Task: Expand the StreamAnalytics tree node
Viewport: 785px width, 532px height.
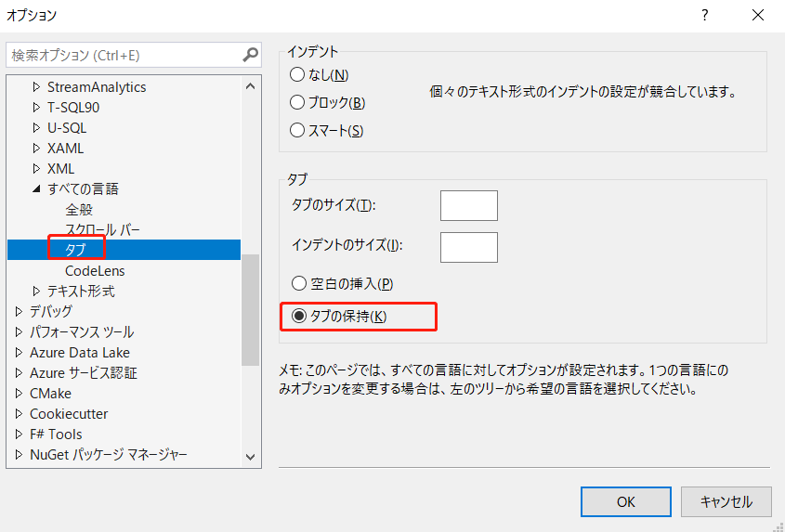Action: [36, 87]
